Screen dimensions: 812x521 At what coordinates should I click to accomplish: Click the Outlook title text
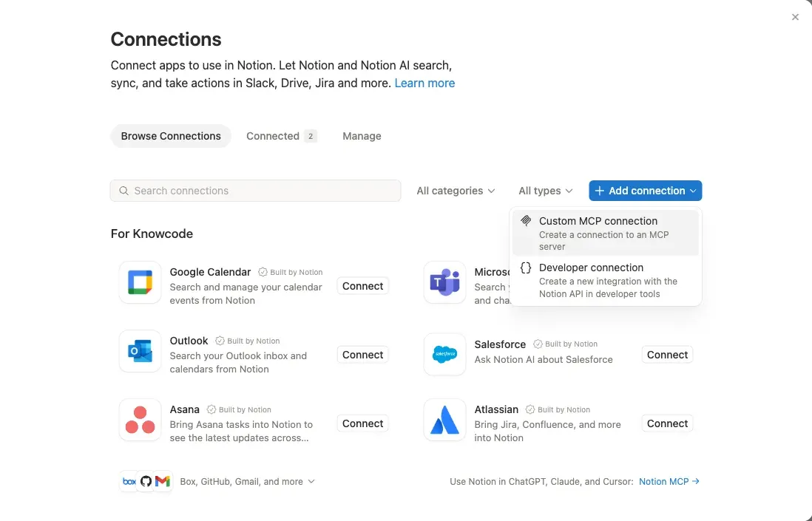[x=189, y=341]
